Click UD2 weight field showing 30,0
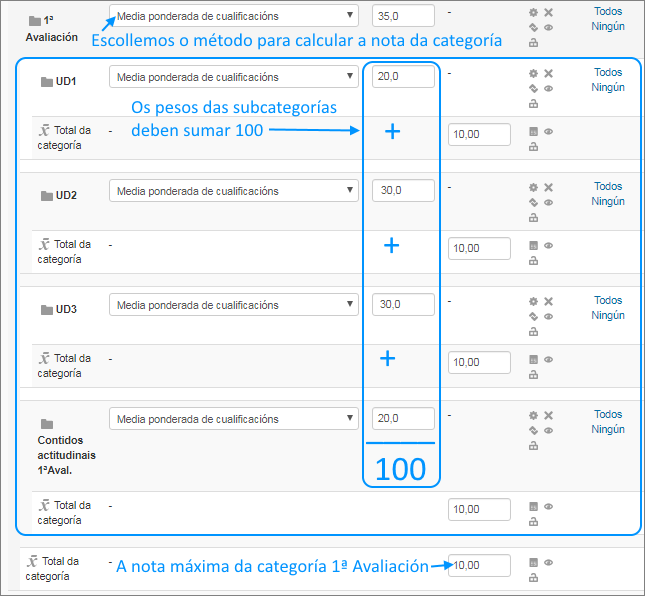 pos(403,190)
